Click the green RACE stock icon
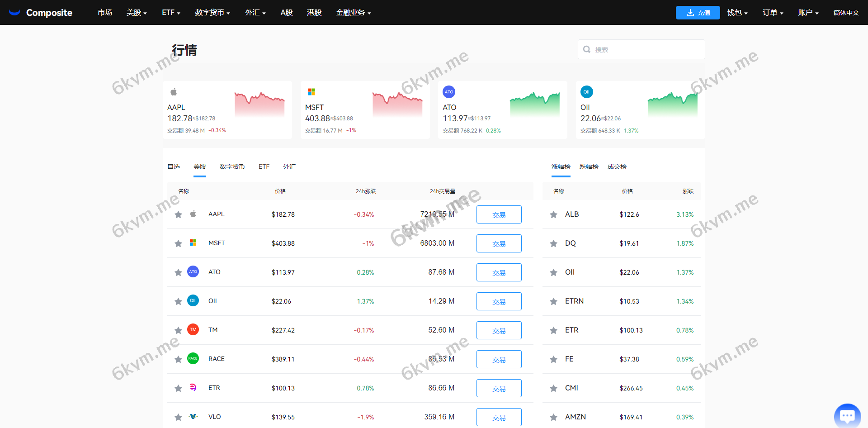The width and height of the screenshot is (868, 428). 193,359
